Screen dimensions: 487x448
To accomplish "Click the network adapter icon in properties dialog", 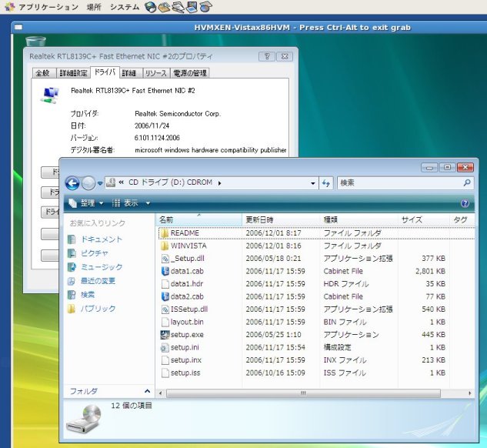I will tap(50, 95).
